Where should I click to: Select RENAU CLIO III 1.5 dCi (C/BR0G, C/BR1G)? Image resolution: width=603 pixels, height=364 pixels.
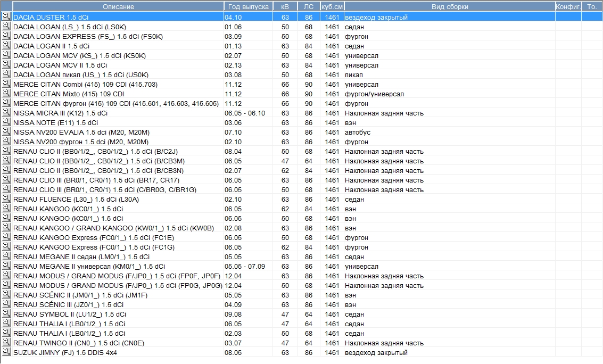click(x=105, y=190)
